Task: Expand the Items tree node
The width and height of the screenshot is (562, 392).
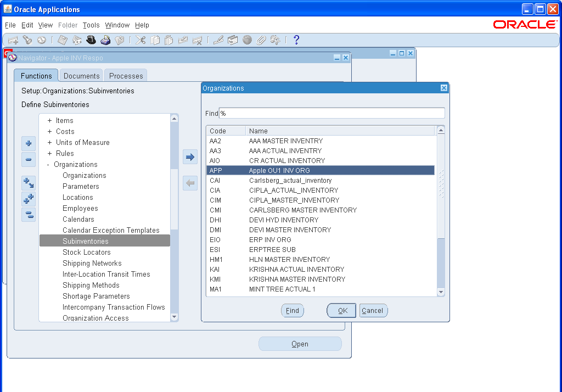Action: (x=49, y=121)
